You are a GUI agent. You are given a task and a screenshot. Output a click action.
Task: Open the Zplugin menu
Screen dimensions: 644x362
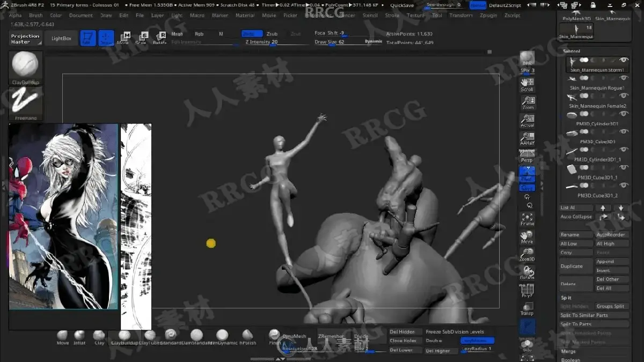(x=488, y=16)
